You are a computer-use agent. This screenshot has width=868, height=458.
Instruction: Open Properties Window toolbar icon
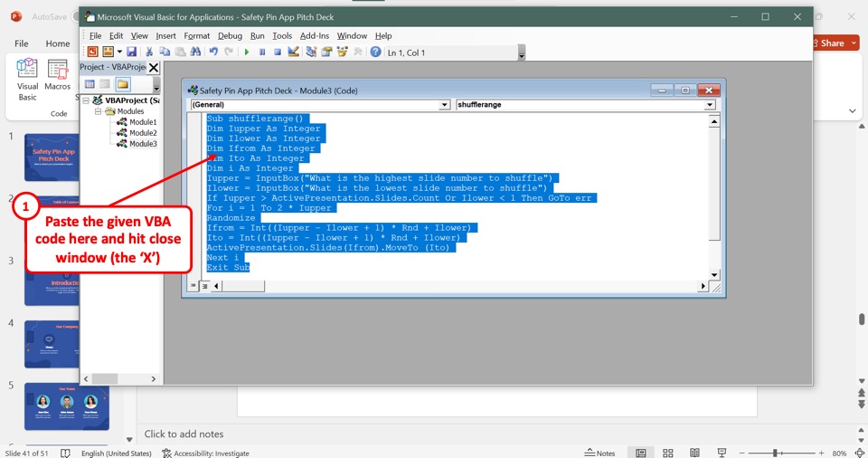pyautogui.click(x=326, y=52)
